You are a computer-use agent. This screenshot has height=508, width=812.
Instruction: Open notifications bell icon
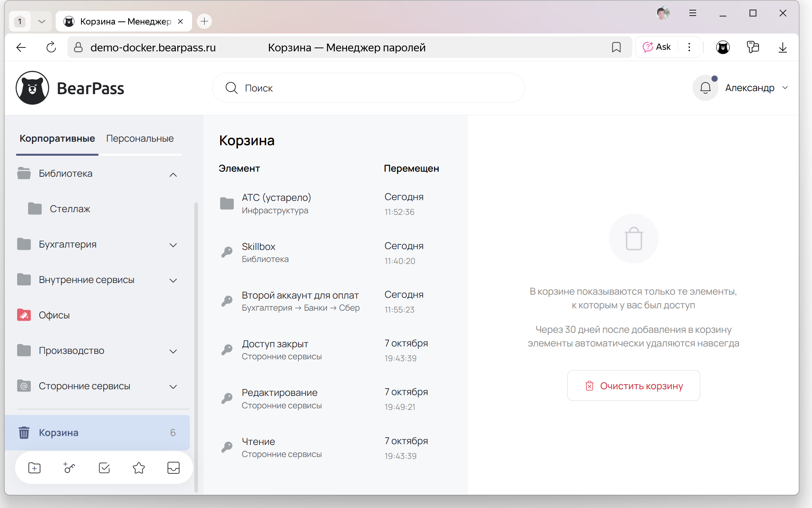pos(705,88)
